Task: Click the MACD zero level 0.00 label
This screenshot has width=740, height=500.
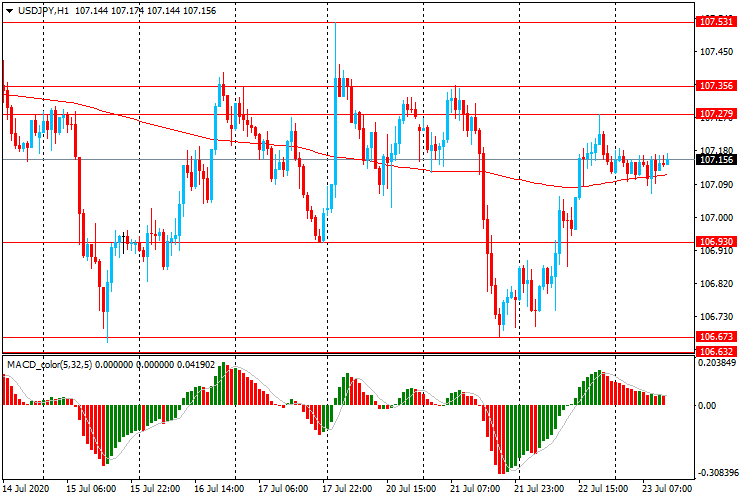Action: [x=706, y=406]
